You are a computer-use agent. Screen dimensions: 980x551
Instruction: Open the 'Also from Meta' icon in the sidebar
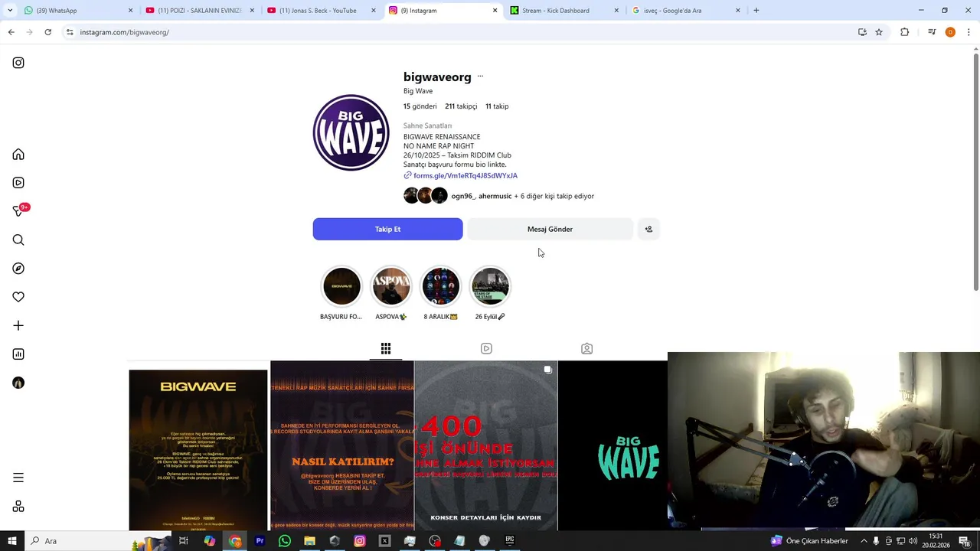point(18,507)
